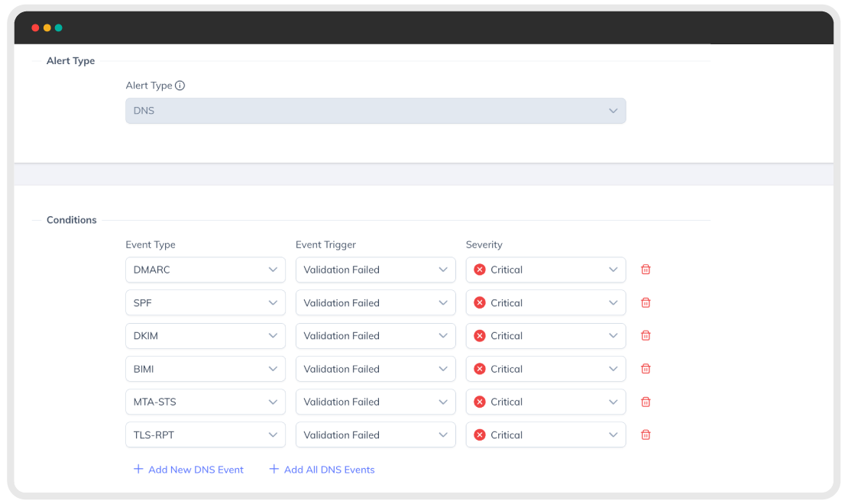848x504 pixels.
Task: Delete the SPF condition row
Action: [646, 303]
